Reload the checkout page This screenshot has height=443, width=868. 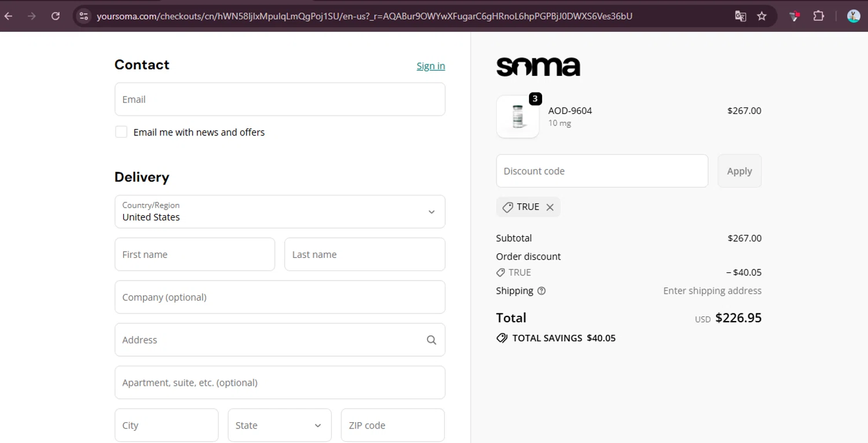pos(56,16)
